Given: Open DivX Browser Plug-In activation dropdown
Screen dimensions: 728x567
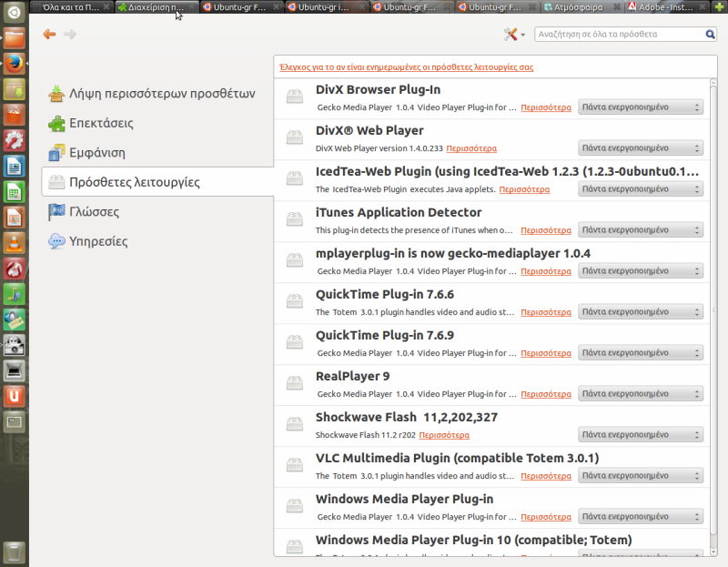Looking at the screenshot, I should 641,107.
